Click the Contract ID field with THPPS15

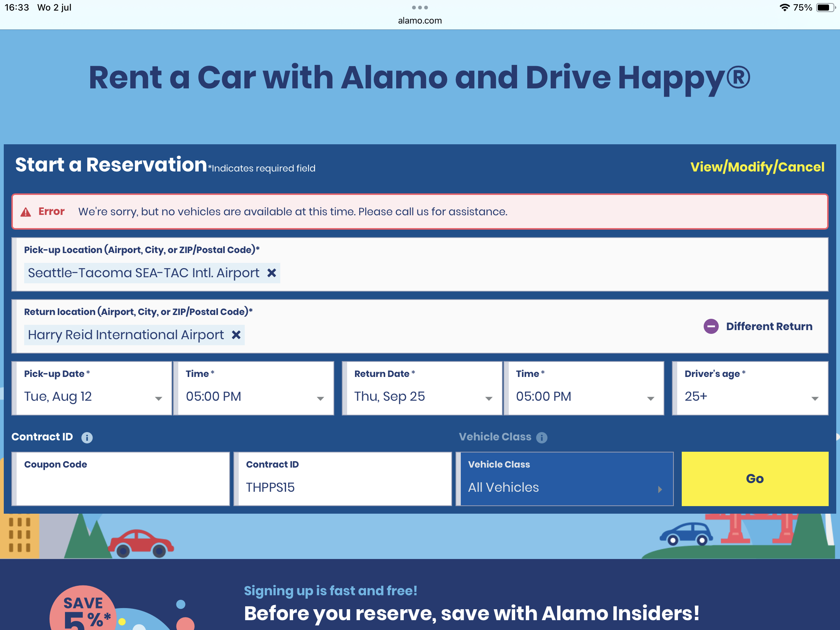pos(343,487)
